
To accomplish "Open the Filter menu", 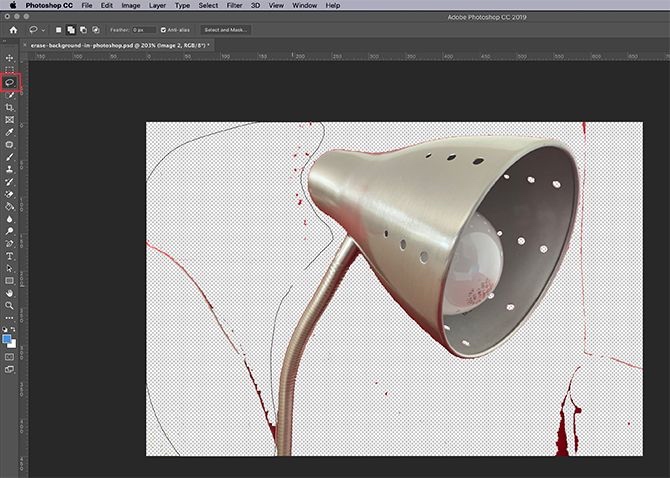I will pyautogui.click(x=234, y=6).
